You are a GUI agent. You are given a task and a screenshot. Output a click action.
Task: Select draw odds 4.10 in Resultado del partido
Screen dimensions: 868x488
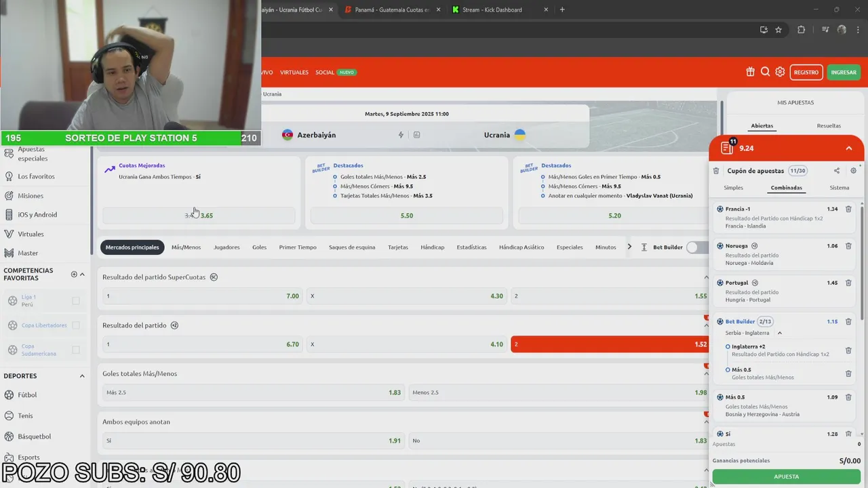(407, 344)
